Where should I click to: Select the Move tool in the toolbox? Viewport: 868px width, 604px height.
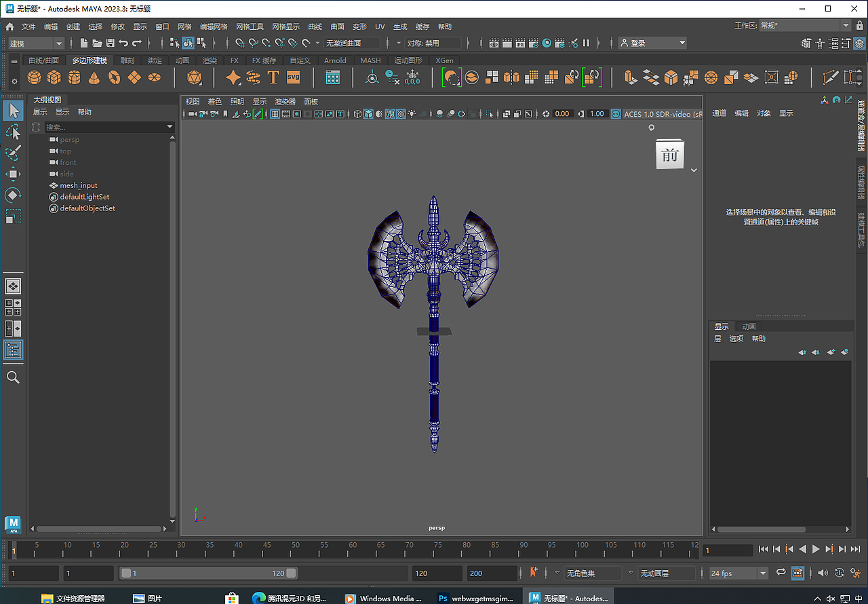[x=13, y=174]
